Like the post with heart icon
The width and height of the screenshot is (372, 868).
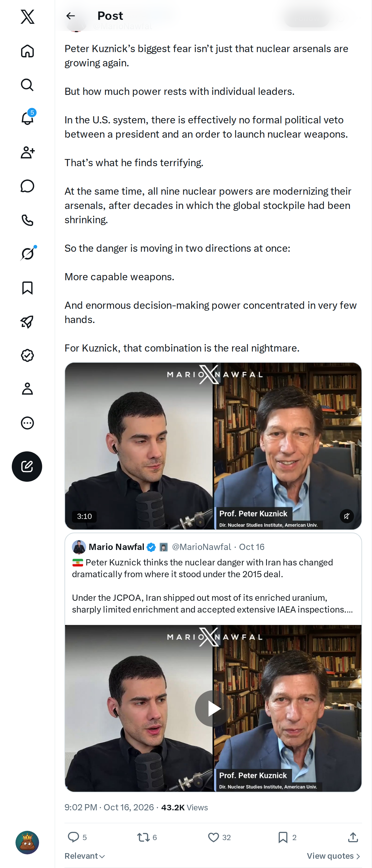(219, 837)
